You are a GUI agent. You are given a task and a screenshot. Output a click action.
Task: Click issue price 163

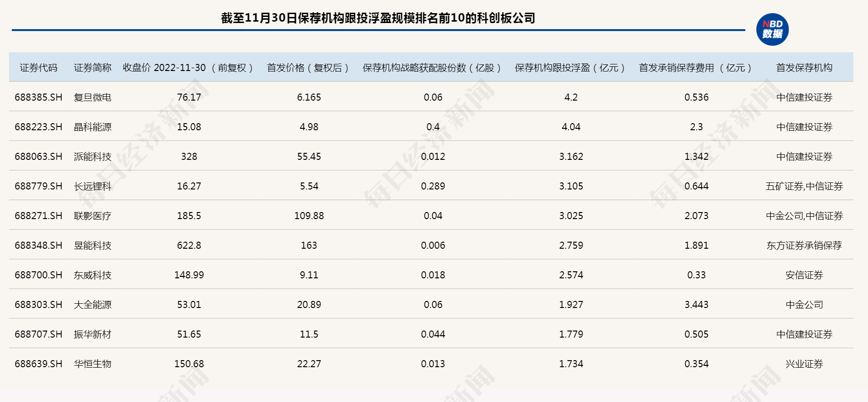point(309,245)
